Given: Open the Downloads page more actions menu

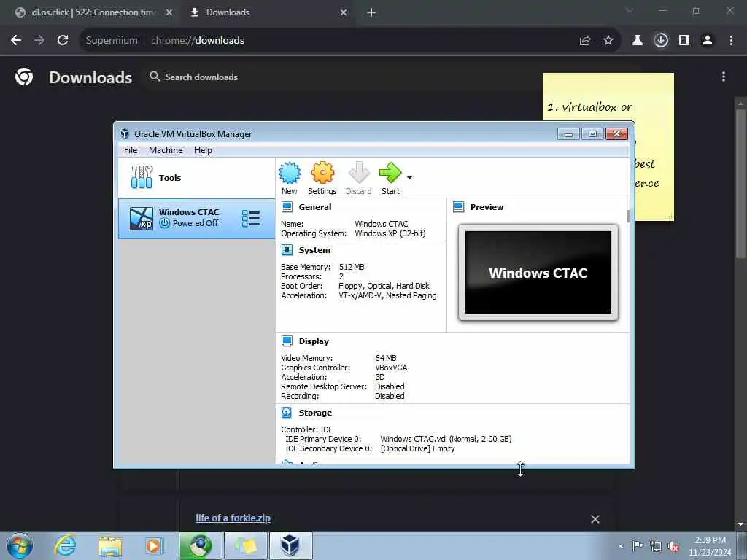Looking at the screenshot, I should 724,77.
